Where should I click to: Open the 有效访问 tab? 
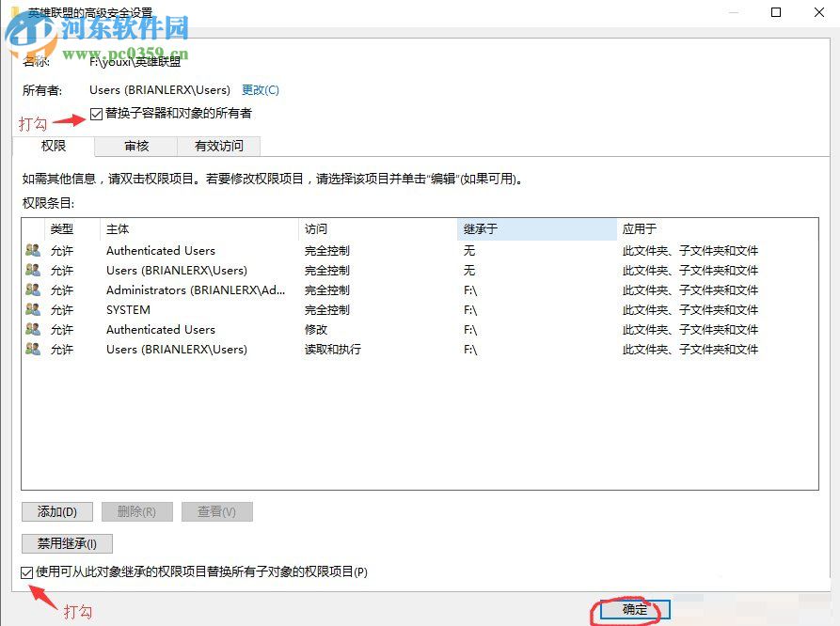(x=218, y=146)
